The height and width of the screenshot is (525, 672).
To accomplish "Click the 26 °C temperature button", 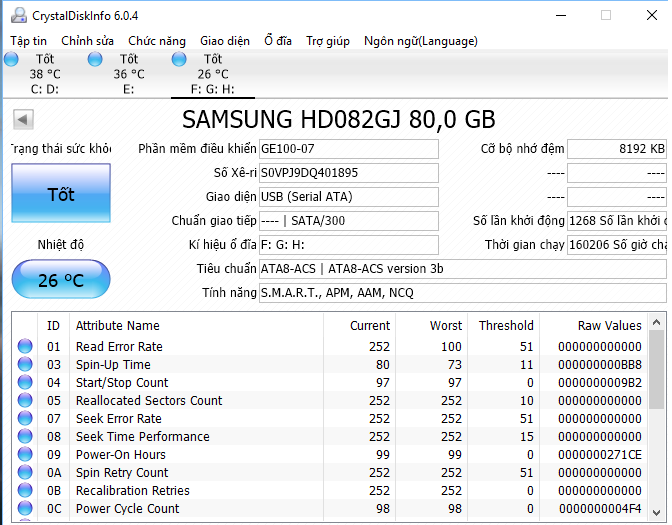I will tap(61, 279).
